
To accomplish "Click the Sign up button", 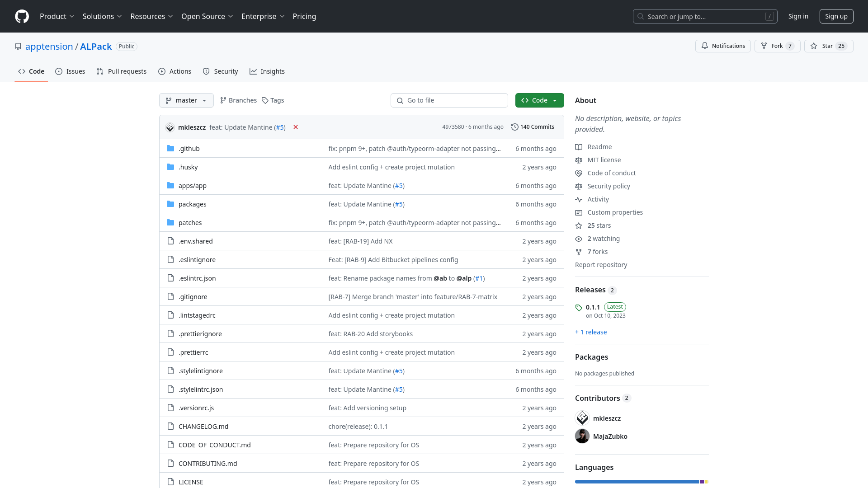I will point(836,16).
